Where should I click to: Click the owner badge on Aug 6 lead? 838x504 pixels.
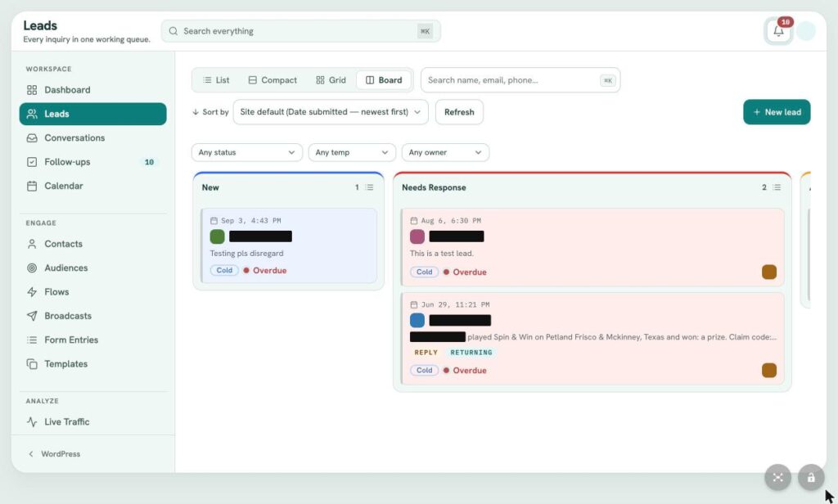[x=769, y=272]
